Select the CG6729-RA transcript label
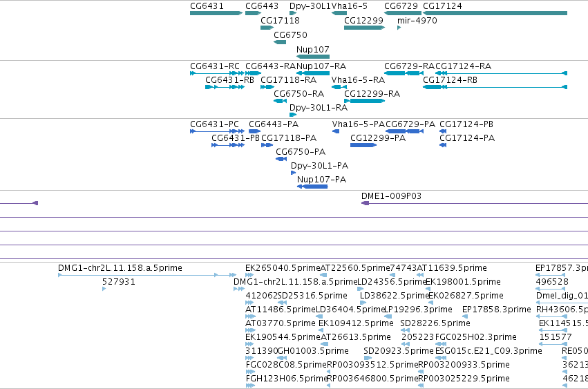The image size is (588, 389). [409, 66]
